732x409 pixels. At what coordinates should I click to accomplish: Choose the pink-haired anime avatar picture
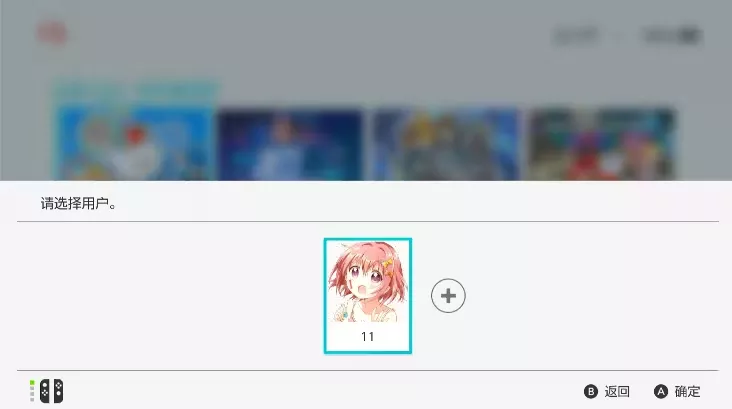tap(368, 282)
